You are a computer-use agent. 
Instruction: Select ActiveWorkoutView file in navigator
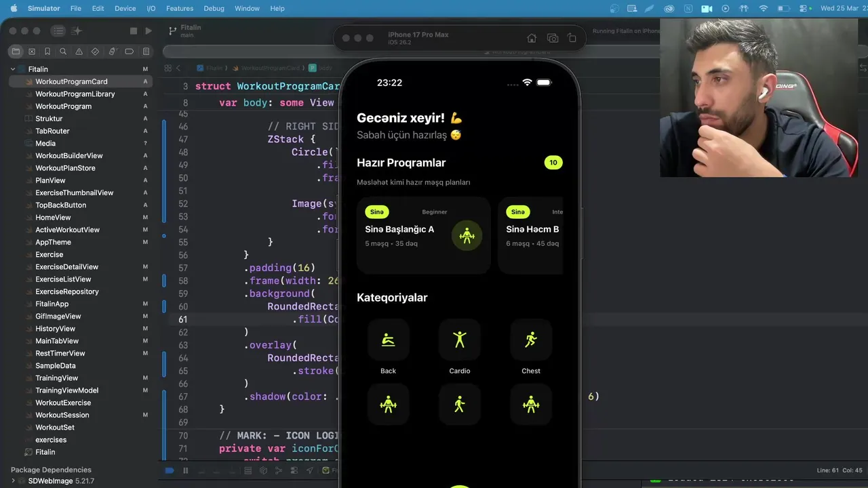pos(80,230)
